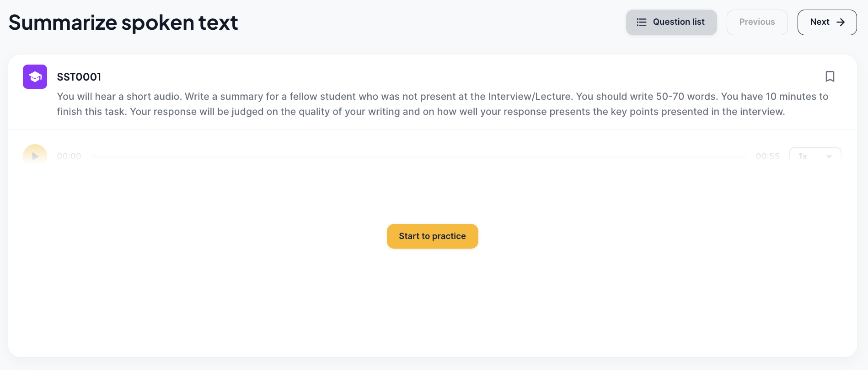Expand the speed selector caret arrow
The width and height of the screenshot is (868, 370).
pyautogui.click(x=829, y=157)
